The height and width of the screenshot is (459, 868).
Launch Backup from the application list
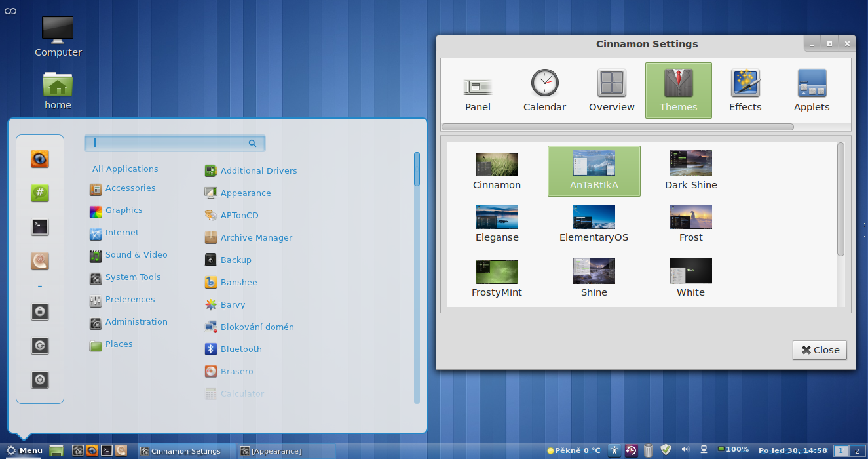[236, 260]
